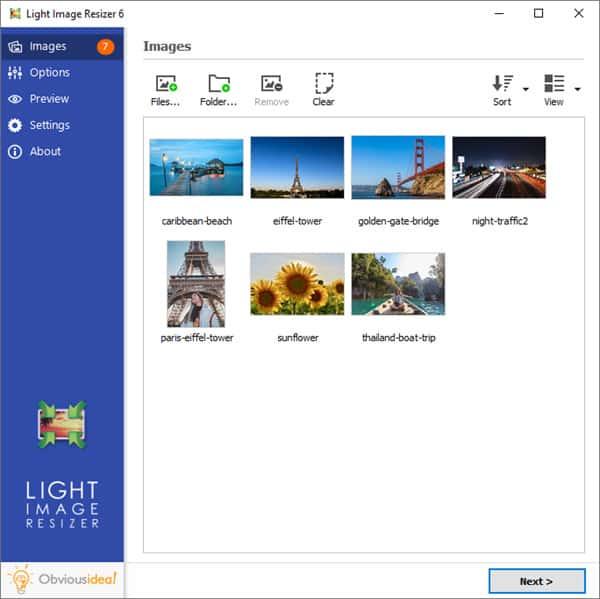Pick the sunflower thumbnail
This screenshot has height=599, width=600.
click(x=297, y=284)
